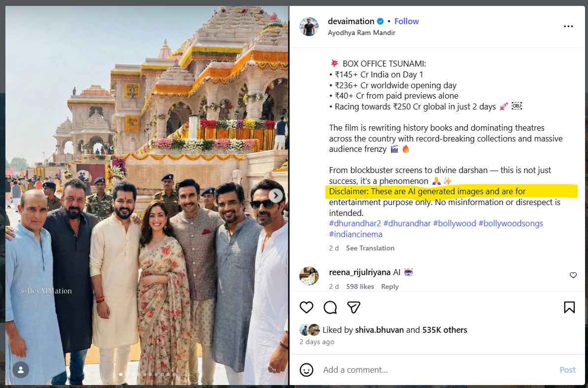
Task: Open devaimation's profile picture avatar
Action: coord(309,27)
